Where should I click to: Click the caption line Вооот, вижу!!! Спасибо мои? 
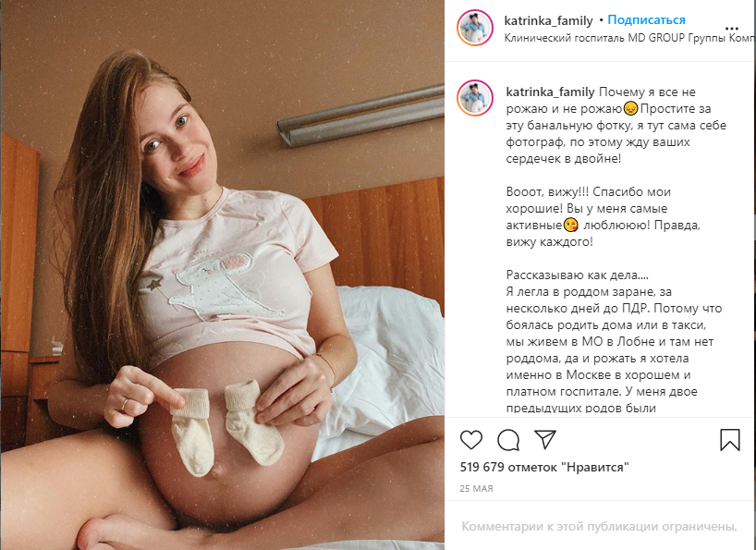tap(588, 192)
